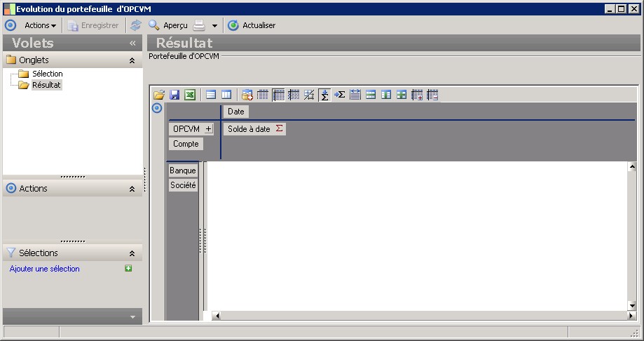Click the green highlighted column icon
This screenshot has width=644, height=341.
[x=386, y=95]
